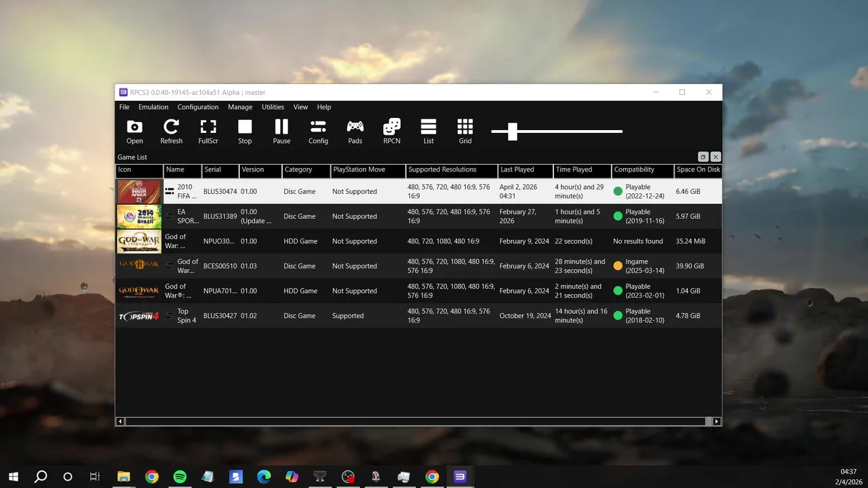The height and width of the screenshot is (488, 868).
Task: Select 2010 FIFA South Africa thumbnail
Action: pyautogui.click(x=139, y=192)
